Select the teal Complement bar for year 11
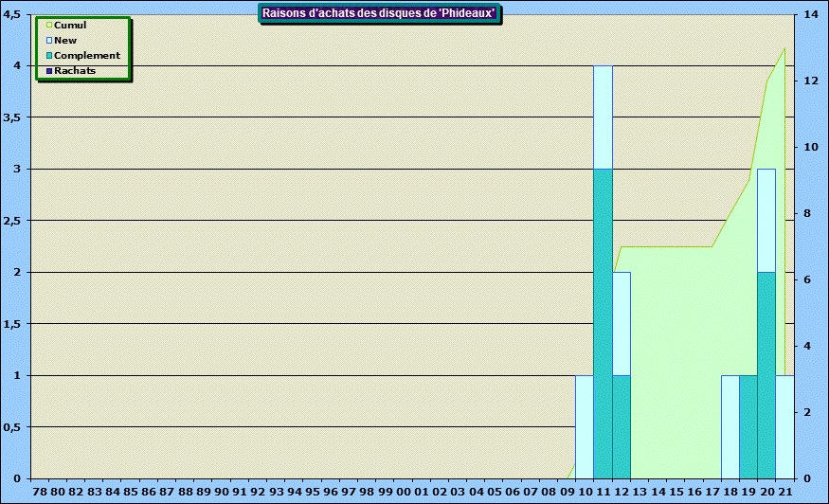 603,322
